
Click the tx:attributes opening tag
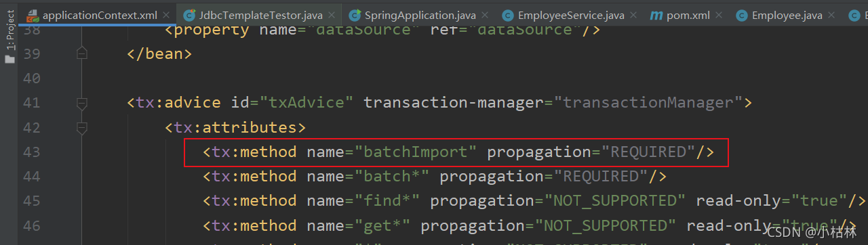pos(235,127)
